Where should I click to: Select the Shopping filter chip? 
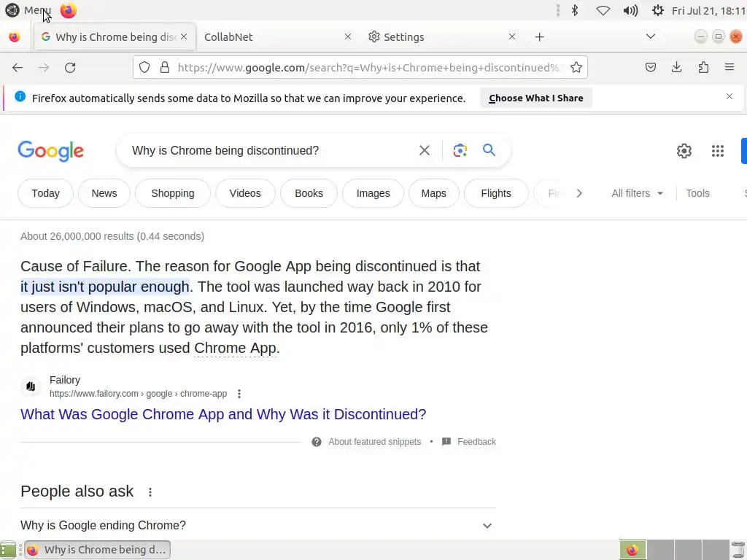pos(172,193)
